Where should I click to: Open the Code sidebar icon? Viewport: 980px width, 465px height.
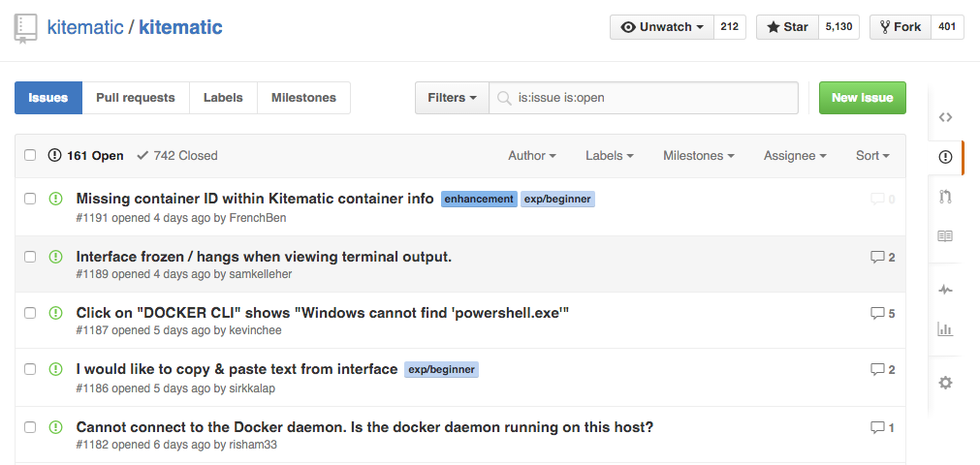[x=945, y=117]
